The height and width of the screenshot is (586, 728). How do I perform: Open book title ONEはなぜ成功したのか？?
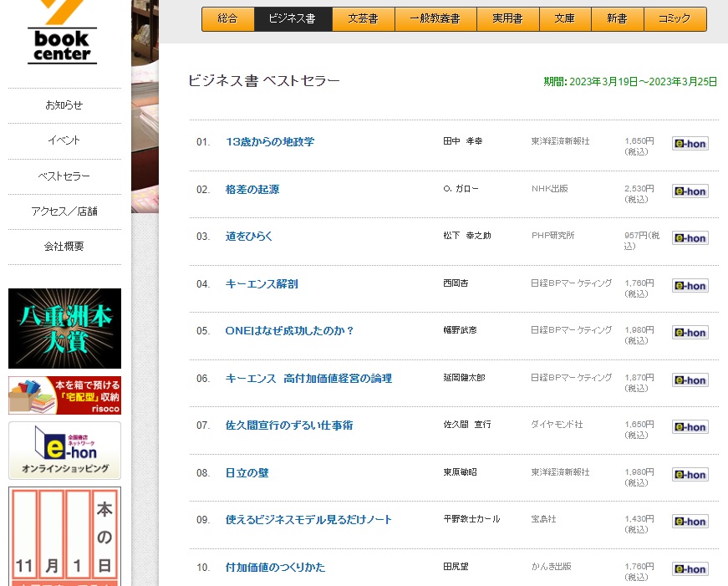click(x=290, y=330)
